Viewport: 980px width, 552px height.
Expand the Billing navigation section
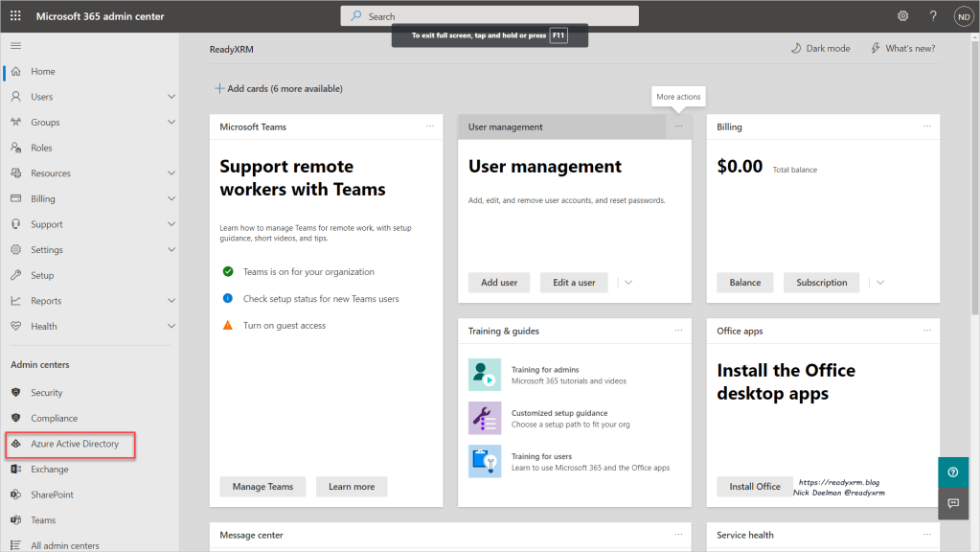click(x=171, y=198)
